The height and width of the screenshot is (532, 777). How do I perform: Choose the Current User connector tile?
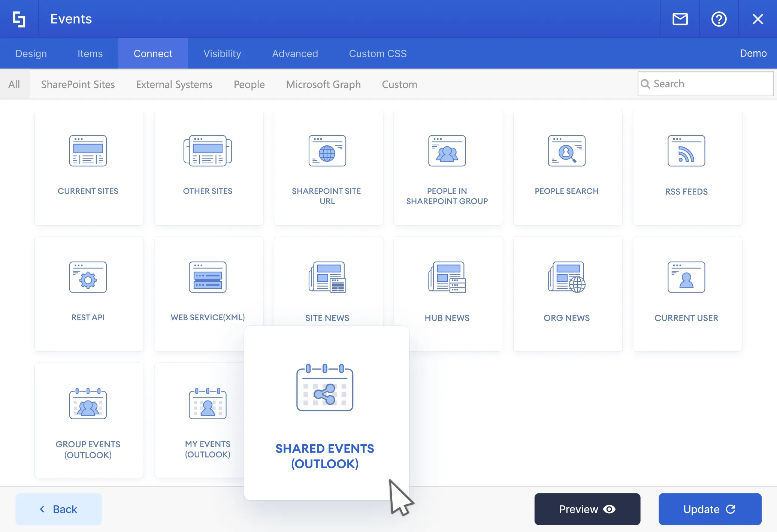click(x=687, y=294)
